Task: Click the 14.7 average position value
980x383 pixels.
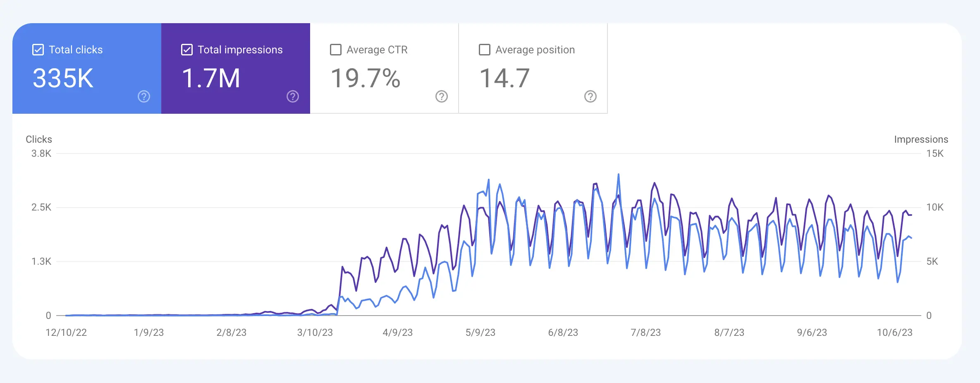Action: tap(504, 78)
